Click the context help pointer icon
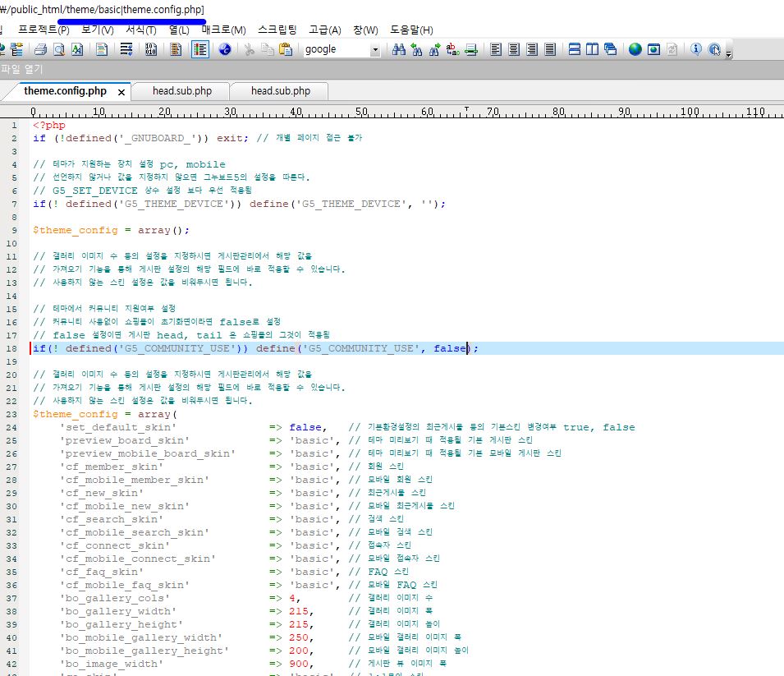Screen dimensions: 784x676 [714, 49]
